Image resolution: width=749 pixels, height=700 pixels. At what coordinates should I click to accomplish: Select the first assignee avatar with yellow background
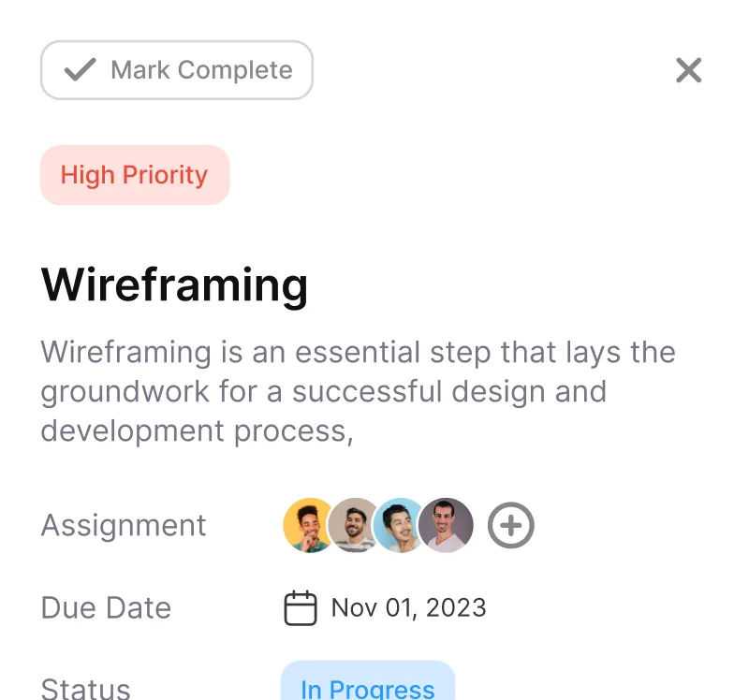308,525
